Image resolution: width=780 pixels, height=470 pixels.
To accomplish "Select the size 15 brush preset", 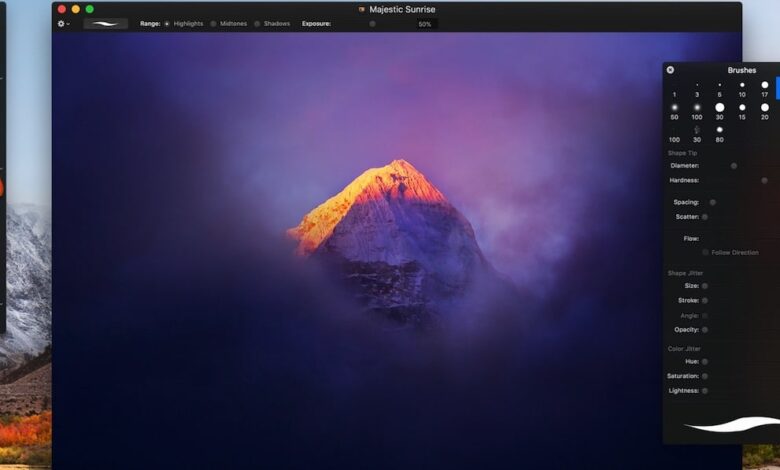I will tap(742, 107).
